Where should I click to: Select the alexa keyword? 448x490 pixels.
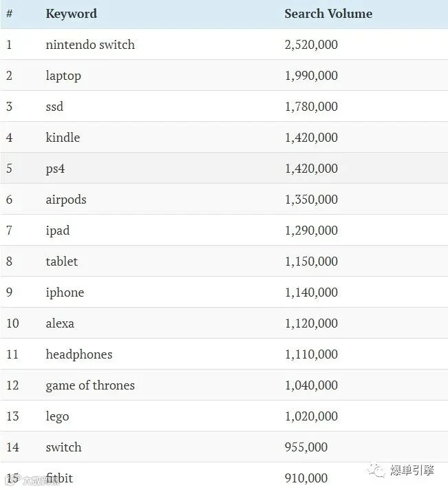coord(60,323)
